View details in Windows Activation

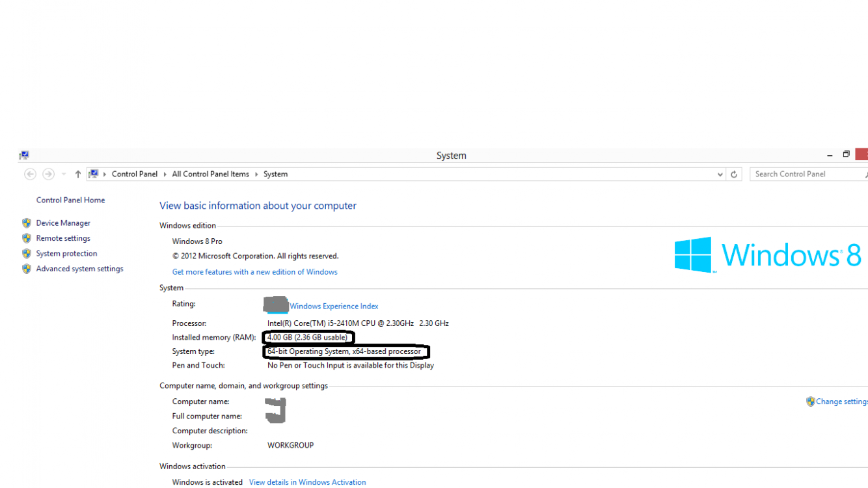coord(307,483)
